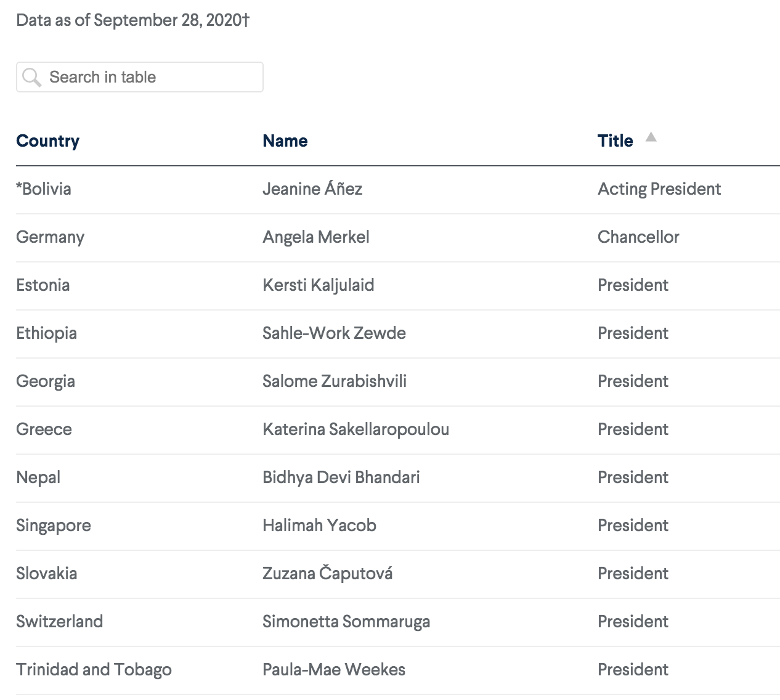Select the Bolivia country cell
The height and width of the screenshot is (700, 780).
pyautogui.click(x=44, y=189)
